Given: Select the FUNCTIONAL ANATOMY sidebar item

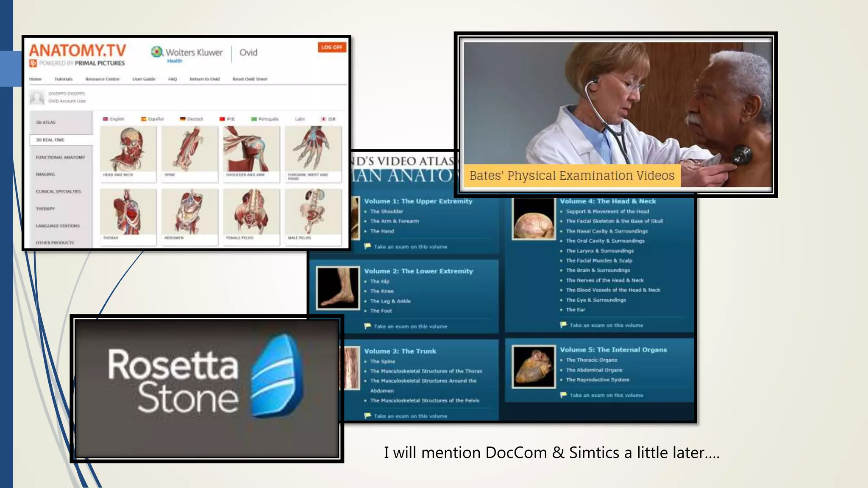Looking at the screenshot, I should click(x=61, y=158).
